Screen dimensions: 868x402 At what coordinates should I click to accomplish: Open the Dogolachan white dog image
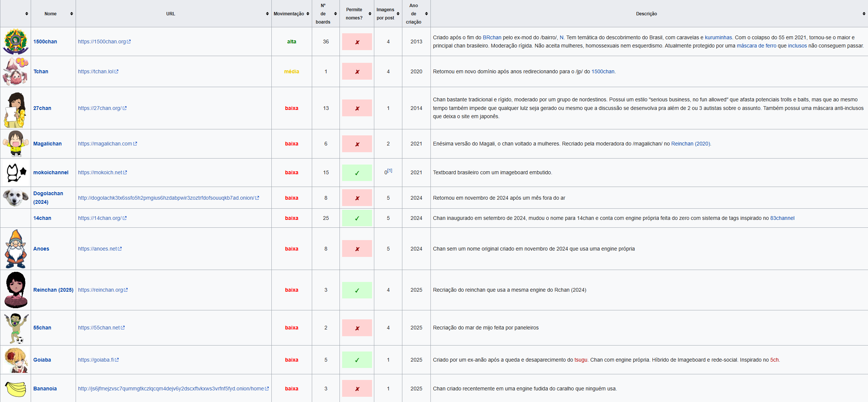(x=15, y=197)
